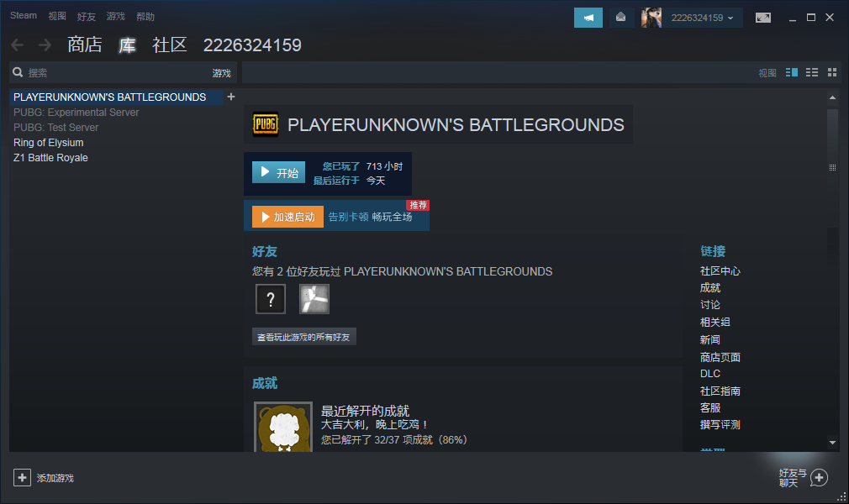
Task: Click the search magnifier icon
Action: (18, 72)
